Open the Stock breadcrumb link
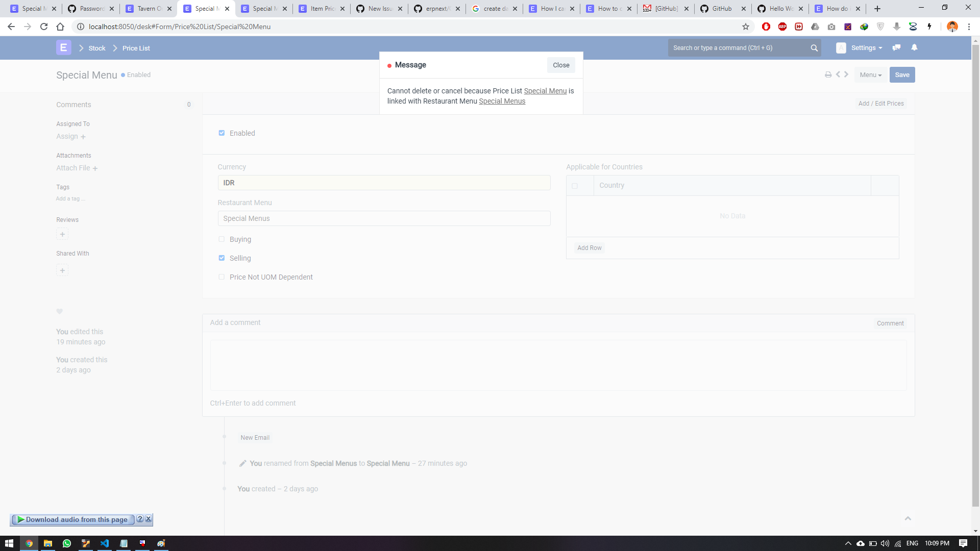Image resolution: width=980 pixels, height=551 pixels. tap(96, 47)
